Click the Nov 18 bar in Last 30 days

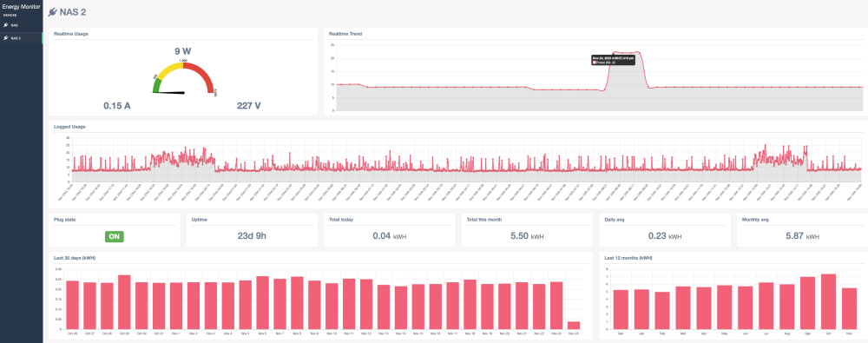(470, 304)
